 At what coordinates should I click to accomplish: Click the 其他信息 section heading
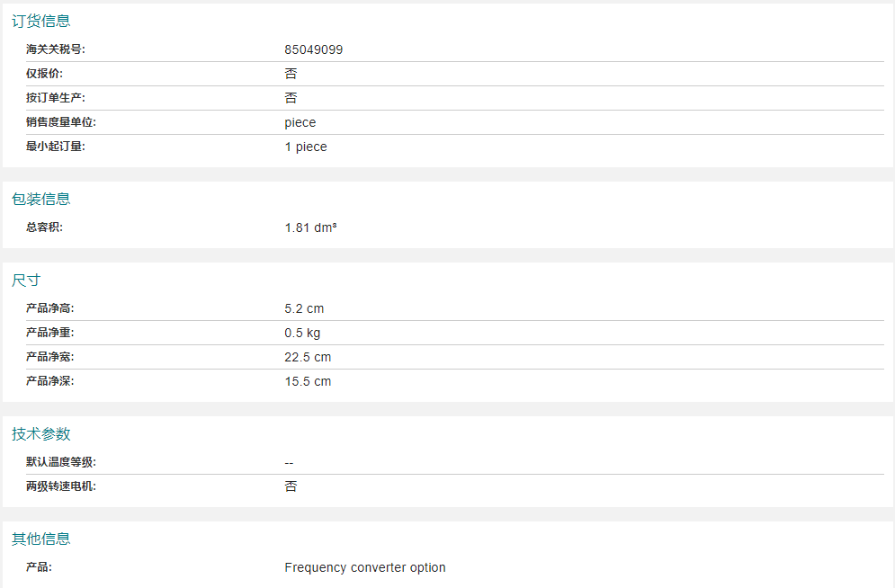click(x=41, y=539)
